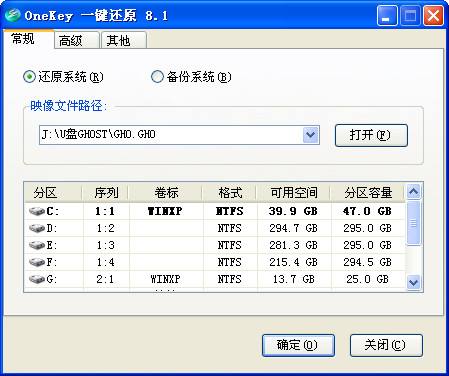Click the partition list scroll up arrow
Viewport: 449px width, 376px height.
point(413,191)
